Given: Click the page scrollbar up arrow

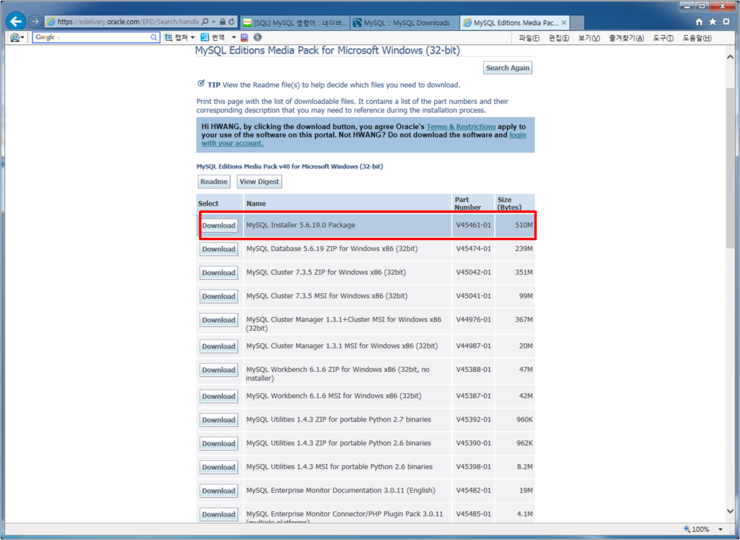Looking at the screenshot, I should [730, 57].
